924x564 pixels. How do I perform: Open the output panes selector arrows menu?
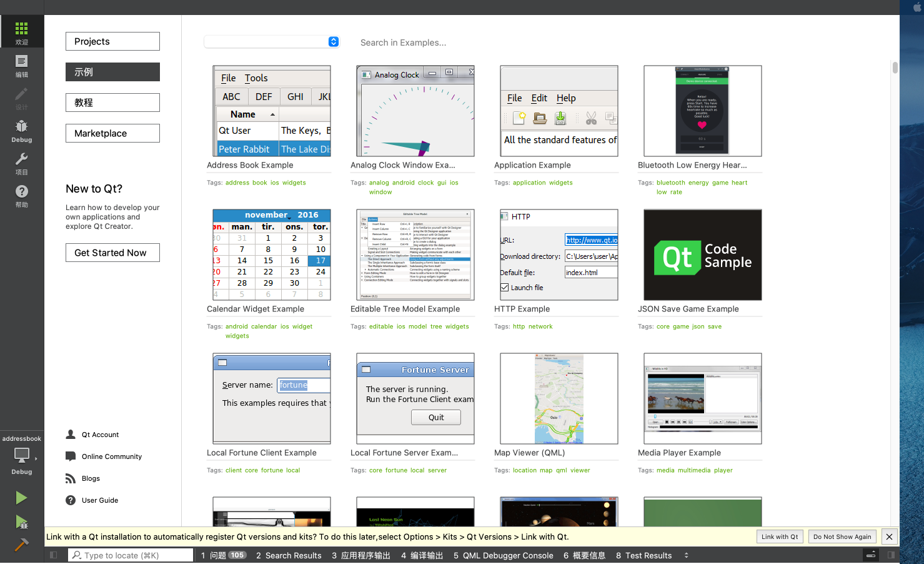tap(686, 555)
